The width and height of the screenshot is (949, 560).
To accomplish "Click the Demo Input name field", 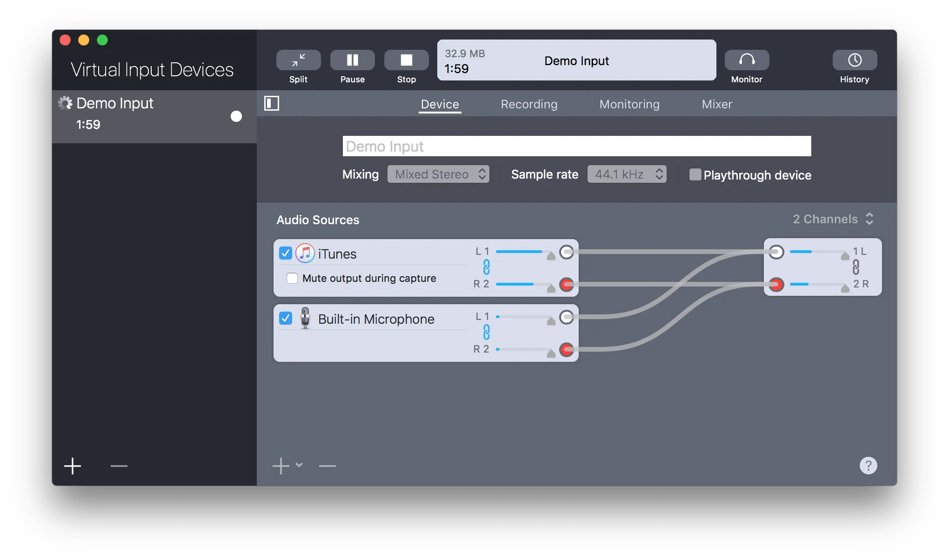I will coord(576,147).
